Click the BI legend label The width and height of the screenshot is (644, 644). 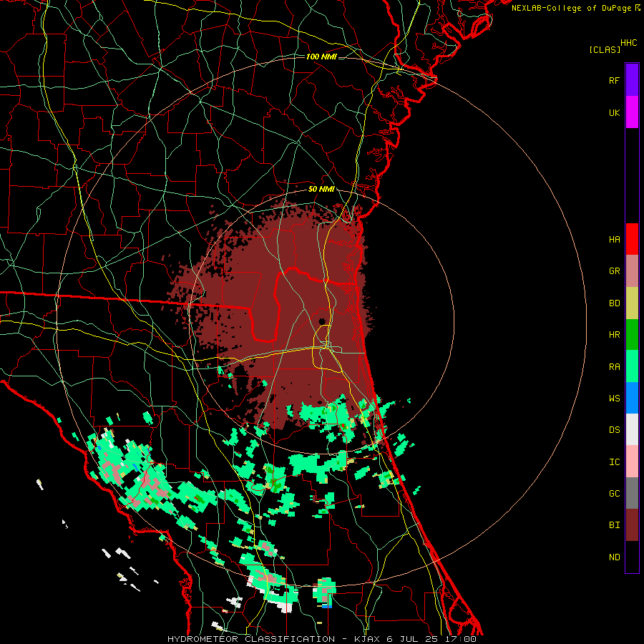coord(614,525)
